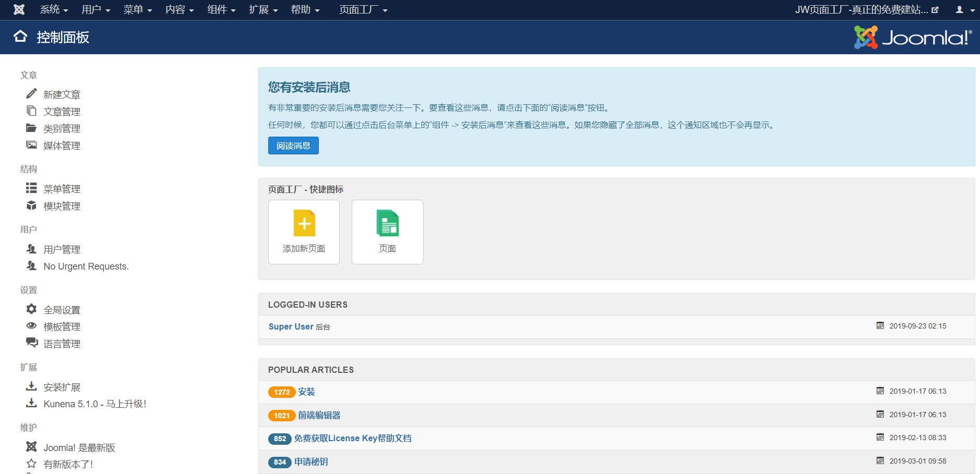Screen dimensions: 980x474
Task: Expand the 内容 dropdown menu
Action: (180, 10)
